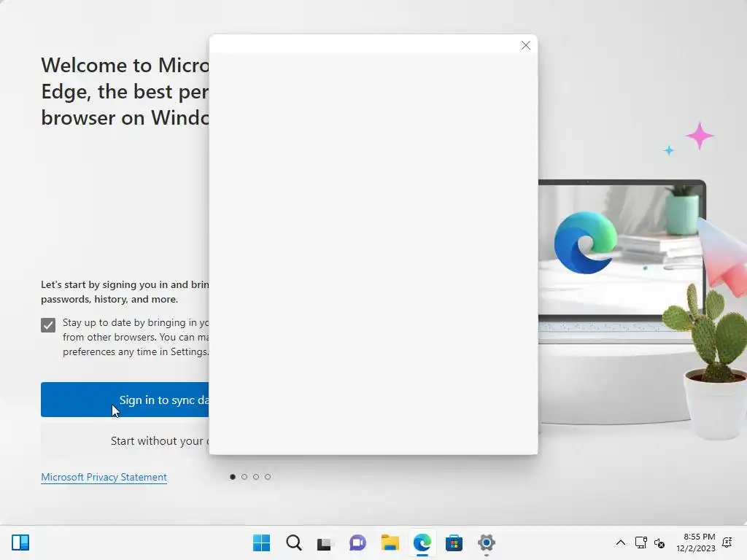The height and width of the screenshot is (560, 747).
Task: Open Settings gear in the taskbar
Action: click(x=487, y=542)
